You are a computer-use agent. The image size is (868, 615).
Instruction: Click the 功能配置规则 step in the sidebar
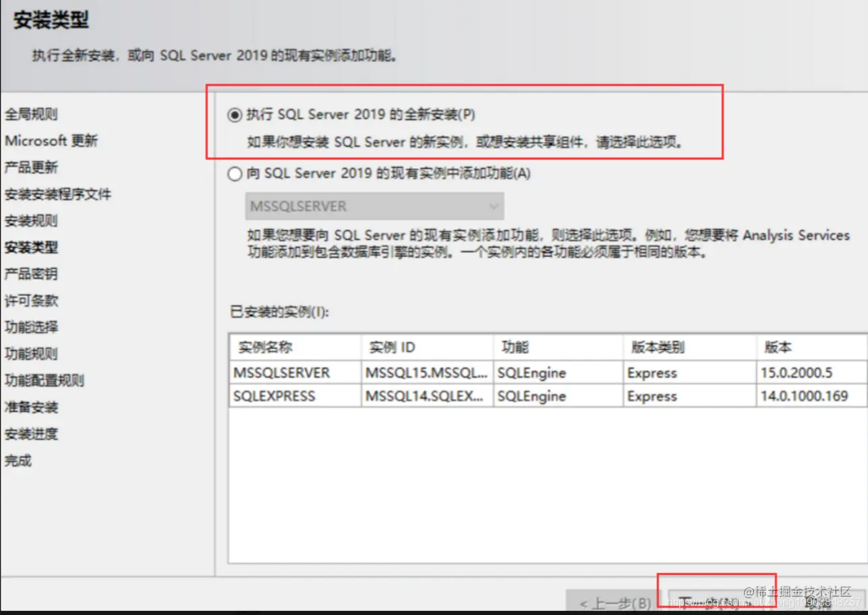(x=45, y=380)
